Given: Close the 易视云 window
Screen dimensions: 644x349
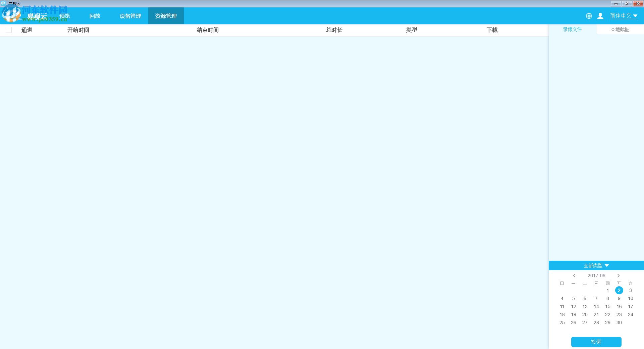Looking at the screenshot, I should (637, 4).
